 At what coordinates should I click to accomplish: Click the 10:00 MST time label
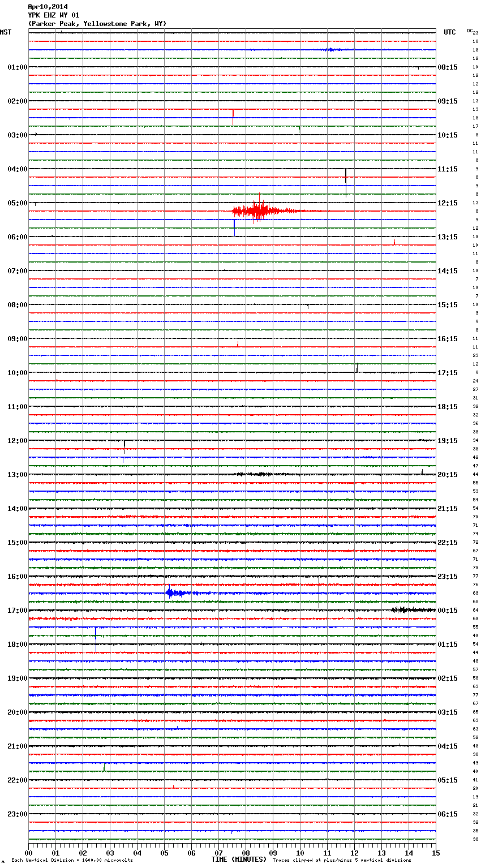coord(17,373)
